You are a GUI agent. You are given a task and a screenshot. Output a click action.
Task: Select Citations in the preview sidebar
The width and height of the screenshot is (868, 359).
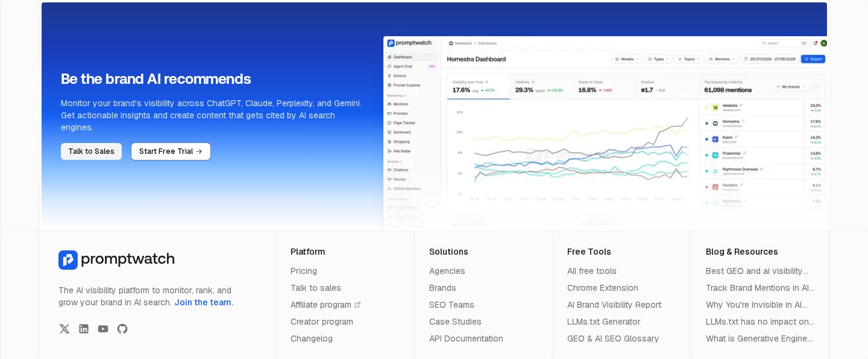pyautogui.click(x=412, y=170)
